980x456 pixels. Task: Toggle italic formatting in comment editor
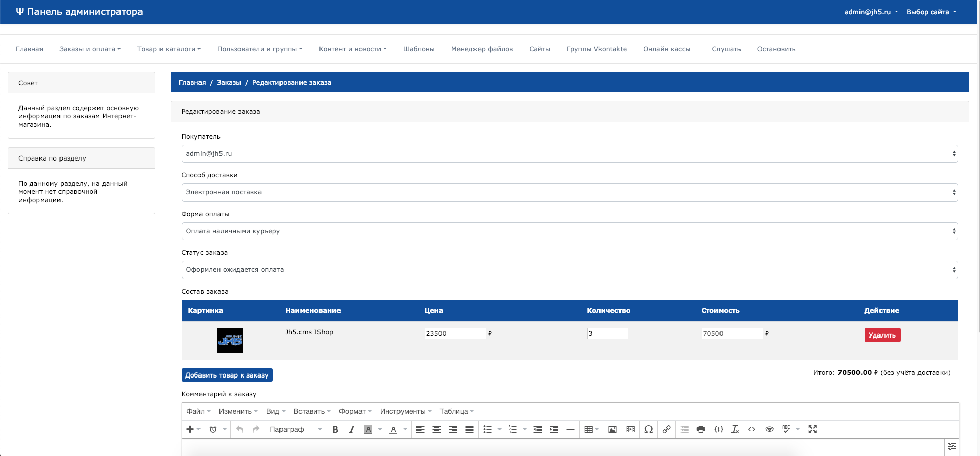[352, 429]
